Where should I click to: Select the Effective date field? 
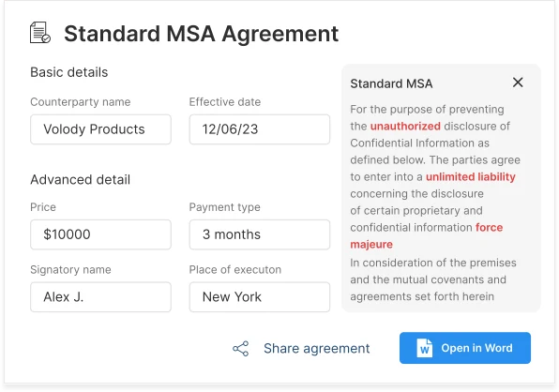click(x=260, y=129)
